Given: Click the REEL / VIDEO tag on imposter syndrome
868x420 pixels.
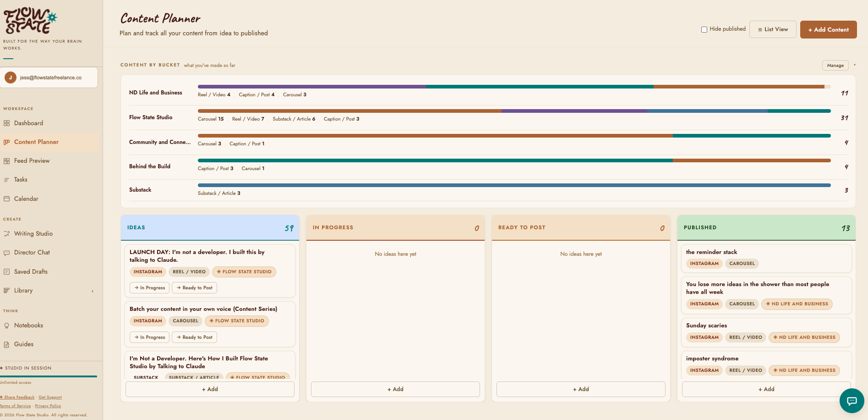Looking at the screenshot, I should tap(746, 370).
